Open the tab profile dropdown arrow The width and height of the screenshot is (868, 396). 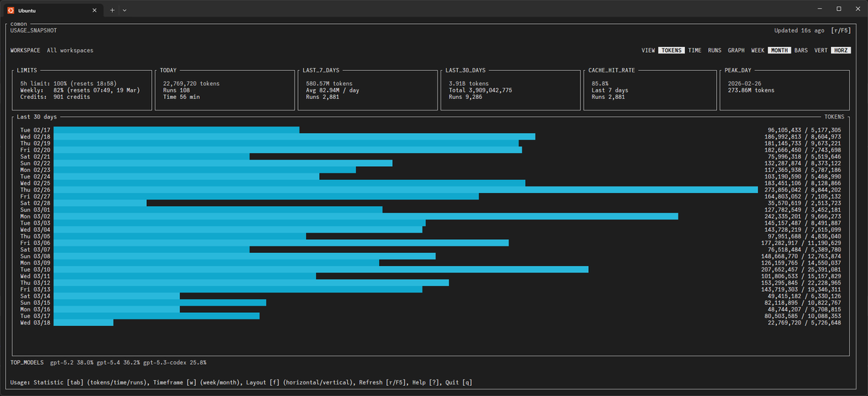pos(124,9)
